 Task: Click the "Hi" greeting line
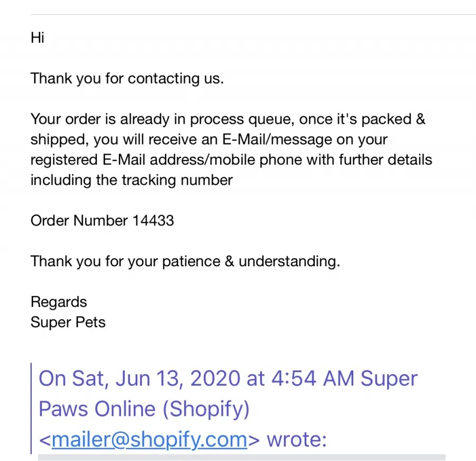pos(38,38)
